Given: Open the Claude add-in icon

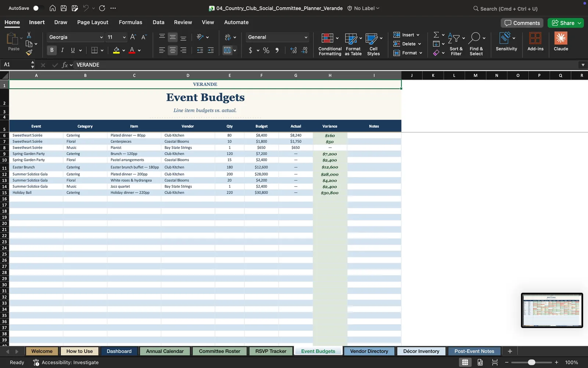Looking at the screenshot, I should point(561,38).
